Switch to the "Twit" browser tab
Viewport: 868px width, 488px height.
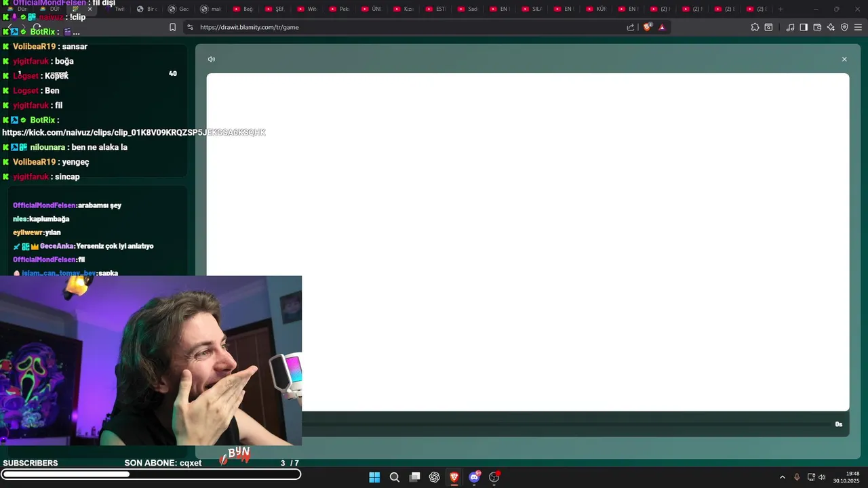click(115, 9)
